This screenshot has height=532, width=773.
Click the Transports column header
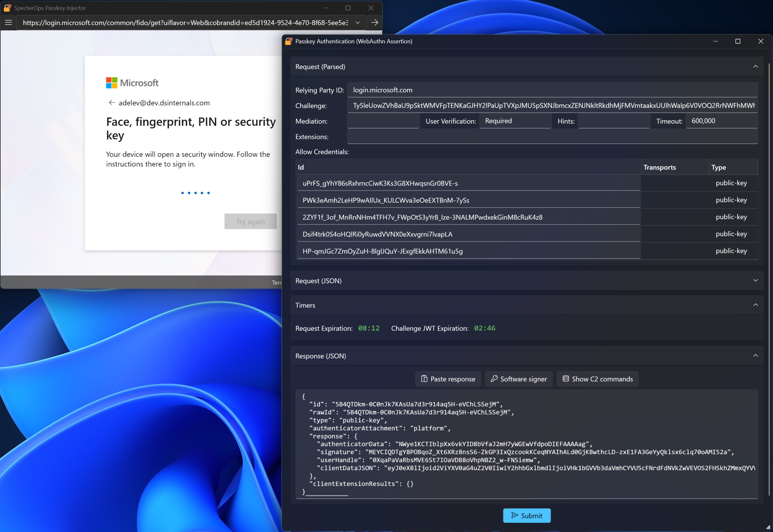675,167
